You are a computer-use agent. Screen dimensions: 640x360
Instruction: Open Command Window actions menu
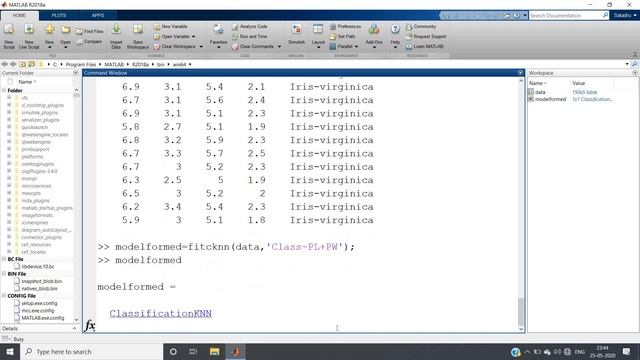520,73
